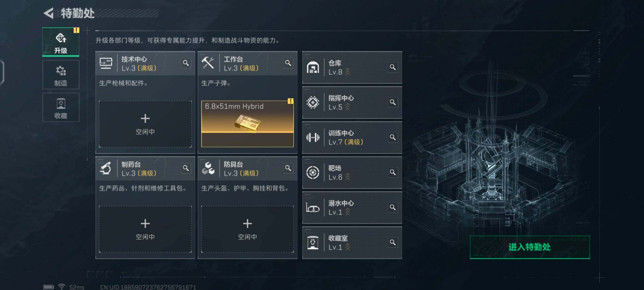Click the magnifier on 防具台

pyautogui.click(x=288, y=168)
